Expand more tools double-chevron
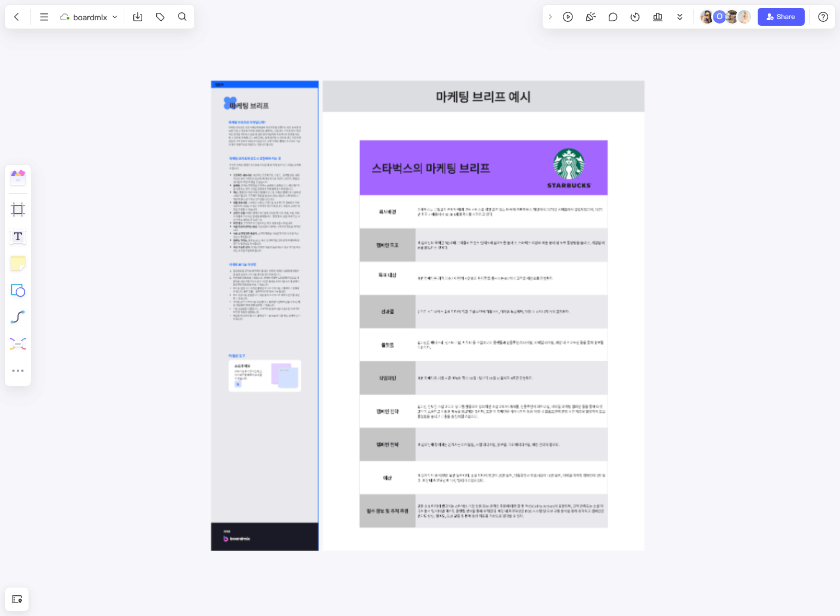 coord(679,17)
